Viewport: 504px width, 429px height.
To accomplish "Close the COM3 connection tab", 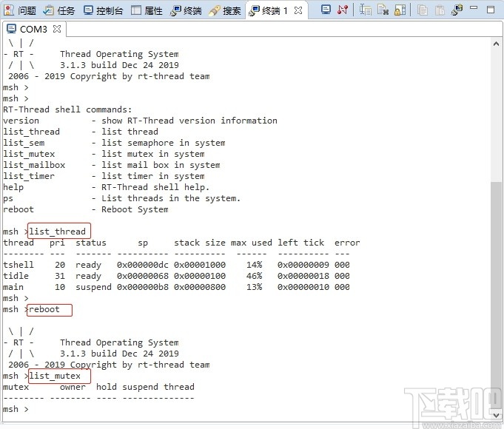I will tap(57, 29).
